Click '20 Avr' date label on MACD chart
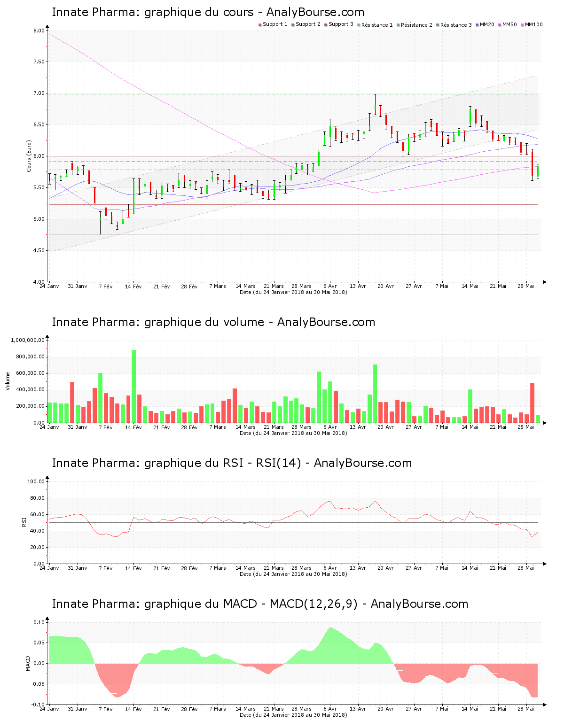Screen dimensions: 564x728 tap(386, 709)
